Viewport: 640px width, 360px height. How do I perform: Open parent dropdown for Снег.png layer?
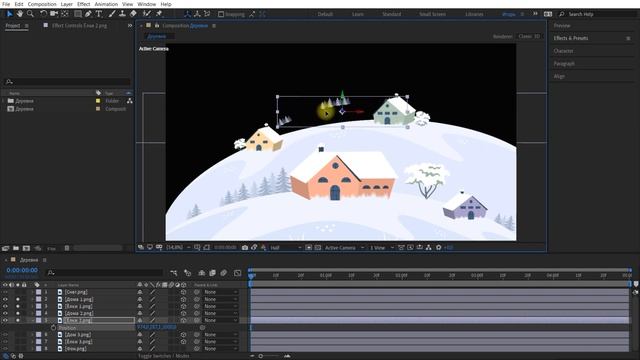pos(221,292)
